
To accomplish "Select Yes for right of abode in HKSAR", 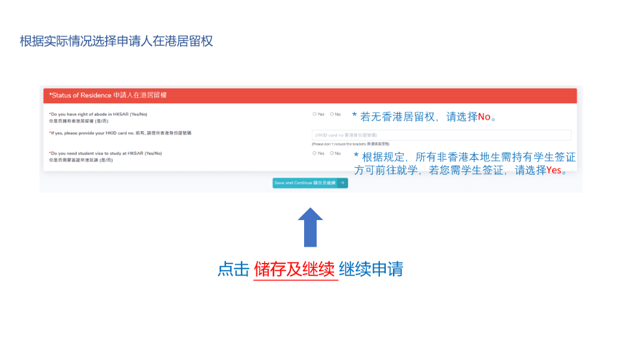I will click(x=314, y=115).
